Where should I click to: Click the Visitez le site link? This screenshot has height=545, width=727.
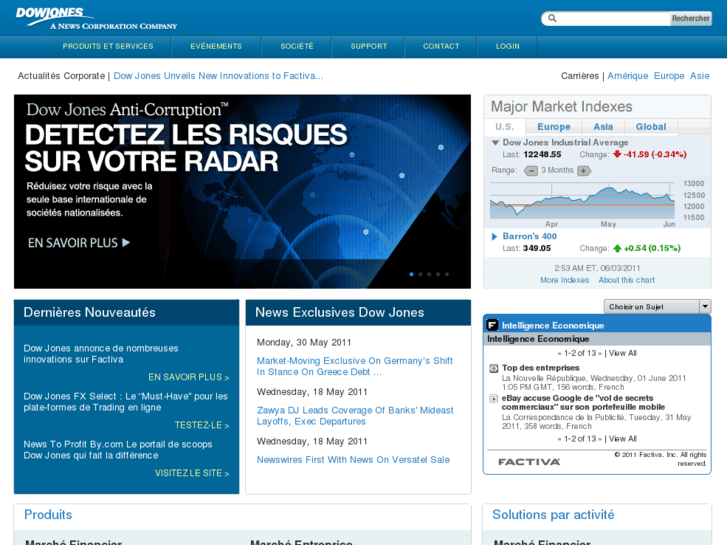click(192, 473)
